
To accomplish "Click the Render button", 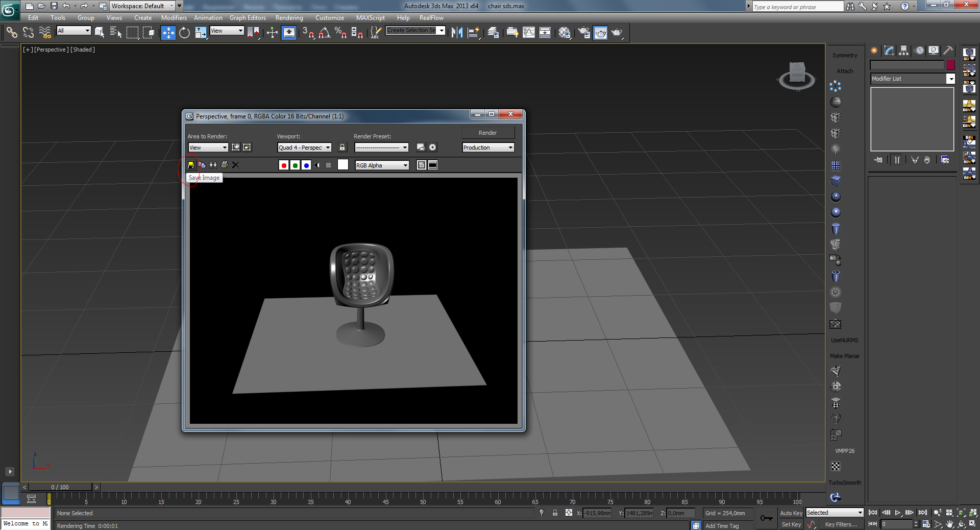I will pos(487,133).
